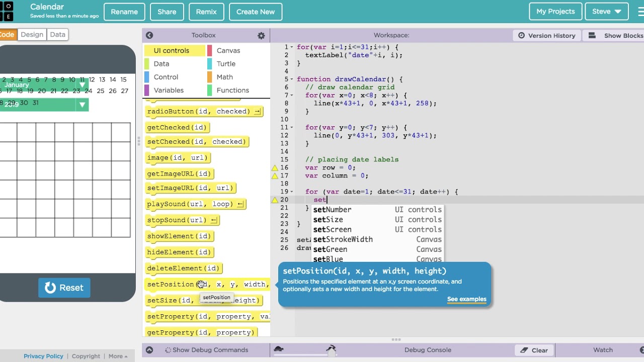Click the Code.org logo
644x362 pixels.
pos(7,11)
